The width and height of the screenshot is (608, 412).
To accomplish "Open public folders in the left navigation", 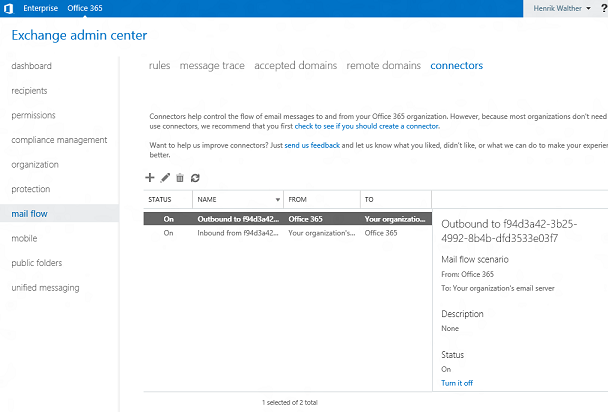I will 37,263.
